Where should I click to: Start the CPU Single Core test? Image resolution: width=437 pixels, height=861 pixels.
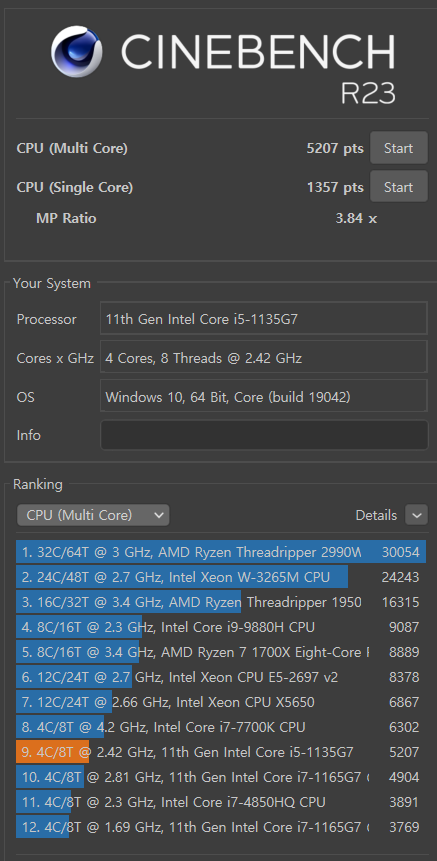399,187
